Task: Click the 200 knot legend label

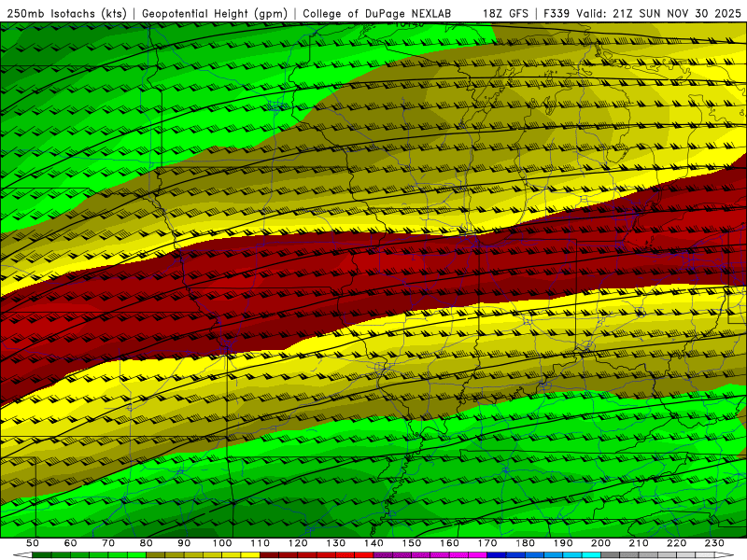Action: pyautogui.click(x=600, y=543)
